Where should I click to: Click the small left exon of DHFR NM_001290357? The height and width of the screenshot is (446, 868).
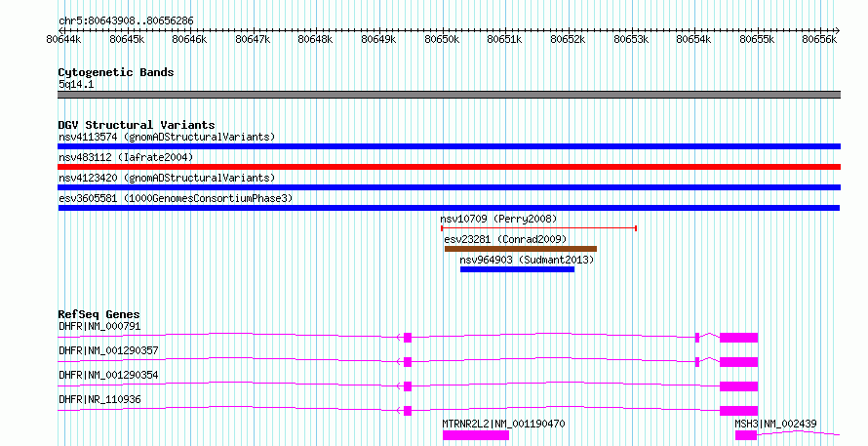408,362
